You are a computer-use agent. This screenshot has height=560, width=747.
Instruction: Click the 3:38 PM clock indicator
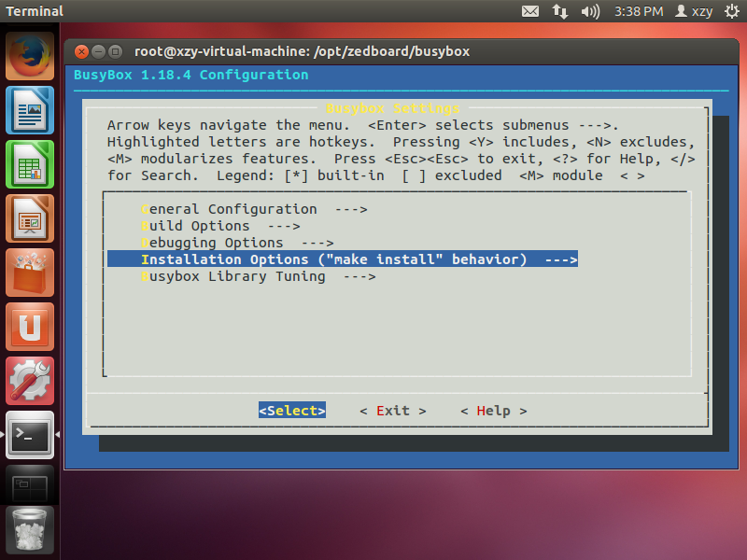click(639, 11)
